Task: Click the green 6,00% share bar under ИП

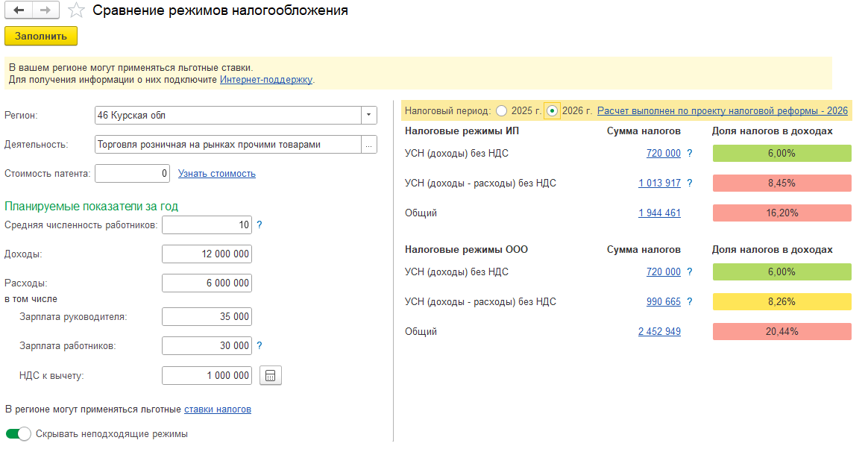Action: tap(781, 154)
